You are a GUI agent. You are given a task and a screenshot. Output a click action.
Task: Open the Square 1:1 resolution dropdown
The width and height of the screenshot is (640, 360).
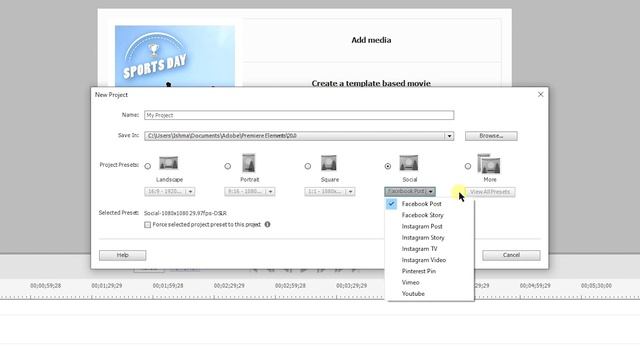coord(329,191)
